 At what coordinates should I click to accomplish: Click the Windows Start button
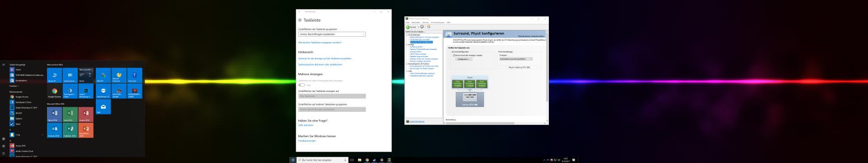[293, 160]
